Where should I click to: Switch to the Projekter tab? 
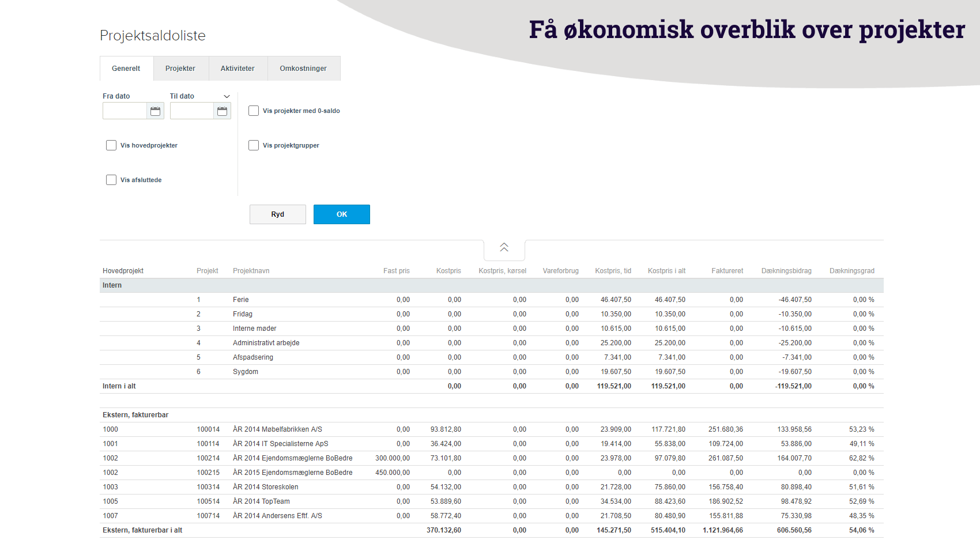tap(180, 69)
